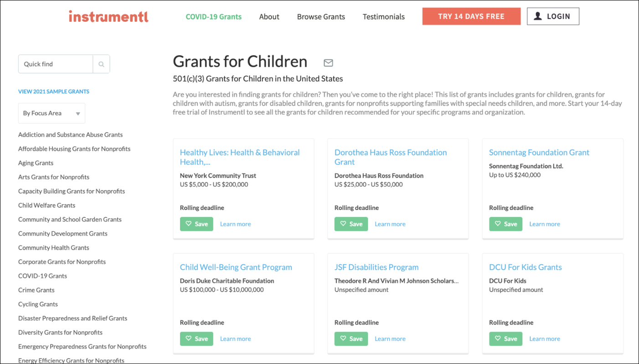639x364 pixels.
Task: Click the TRY 14 DAYS FREE button
Action: pyautogui.click(x=471, y=16)
